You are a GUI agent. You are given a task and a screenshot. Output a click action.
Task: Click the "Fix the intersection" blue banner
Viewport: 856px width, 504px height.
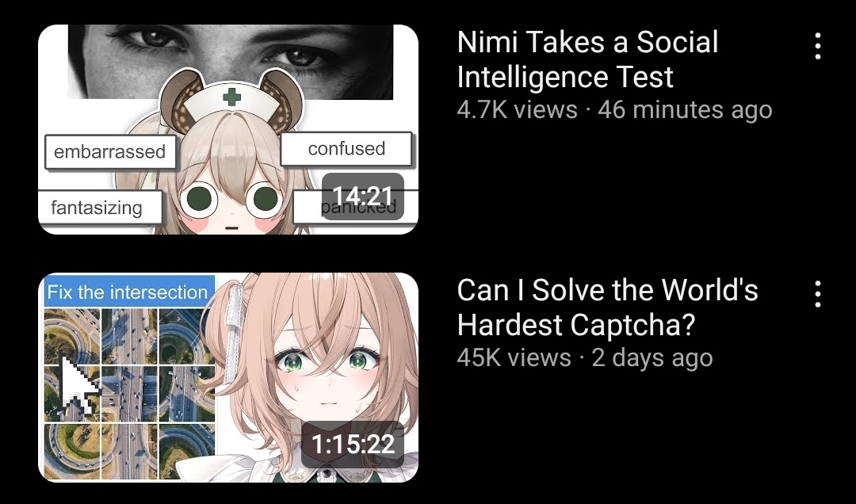(128, 292)
